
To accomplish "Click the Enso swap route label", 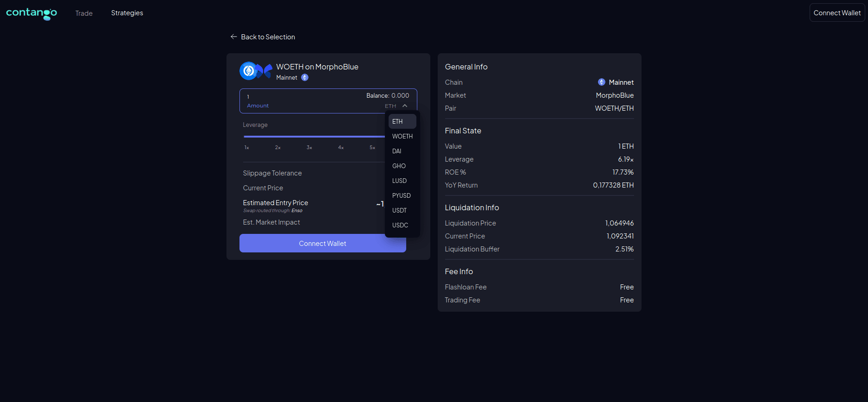I will click(x=297, y=211).
